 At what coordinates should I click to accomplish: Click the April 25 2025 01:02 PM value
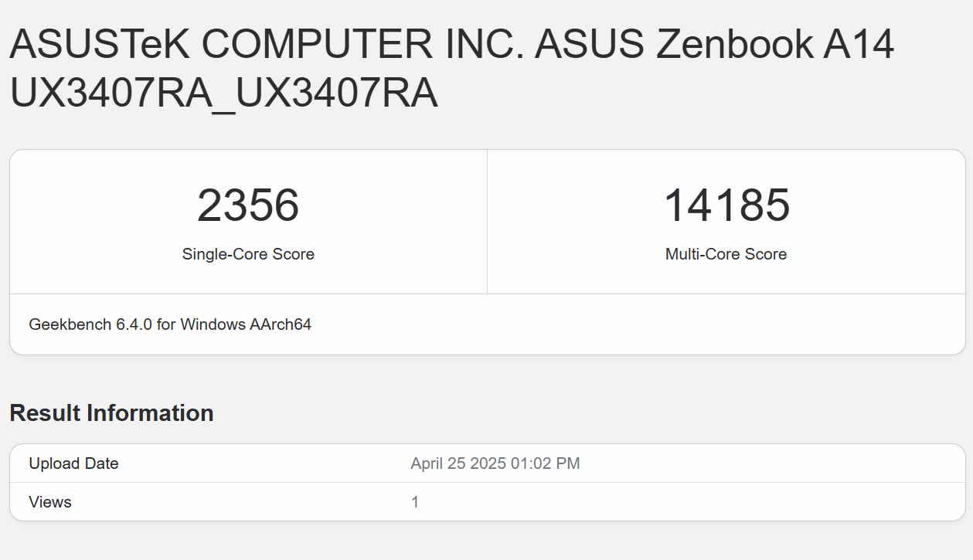(495, 463)
